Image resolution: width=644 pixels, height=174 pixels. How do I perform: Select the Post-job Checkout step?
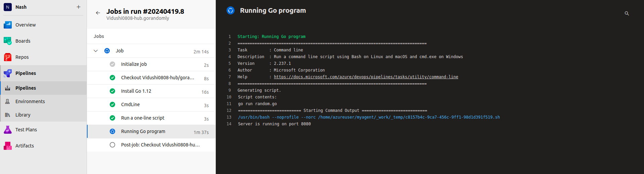click(x=160, y=145)
